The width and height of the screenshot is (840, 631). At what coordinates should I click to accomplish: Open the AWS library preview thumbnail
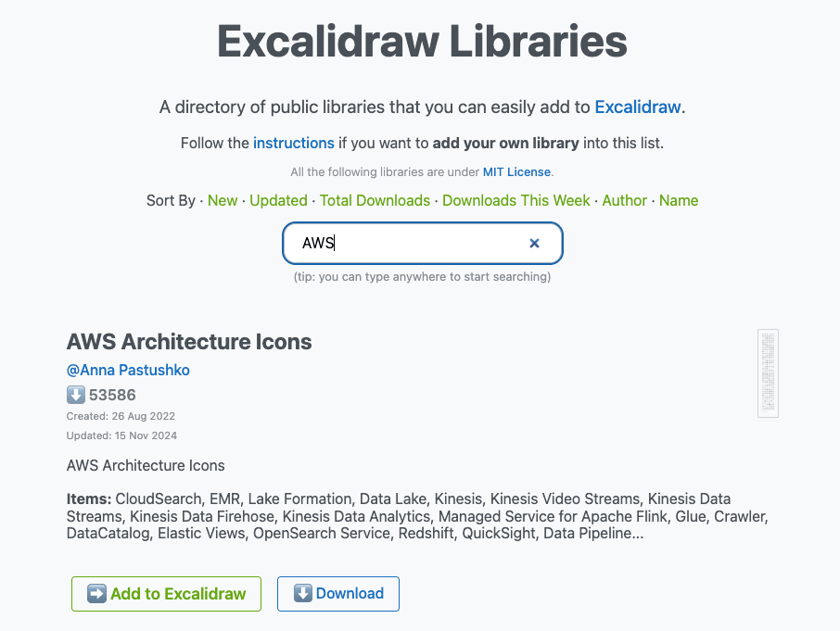(767, 373)
